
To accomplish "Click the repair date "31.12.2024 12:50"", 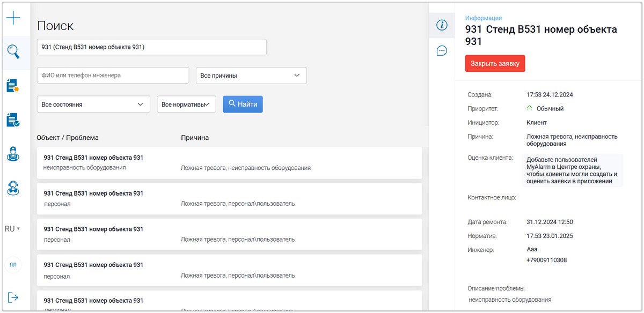I will click(550, 221).
